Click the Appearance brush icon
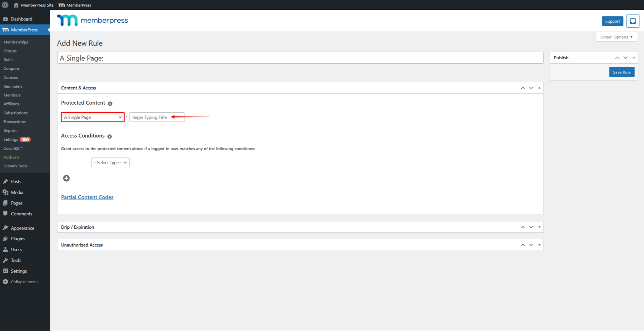This screenshot has width=644, height=331. coord(6,228)
